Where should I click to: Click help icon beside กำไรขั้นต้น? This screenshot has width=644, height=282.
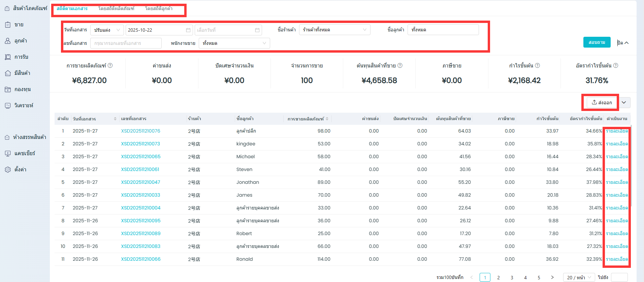[538, 65]
